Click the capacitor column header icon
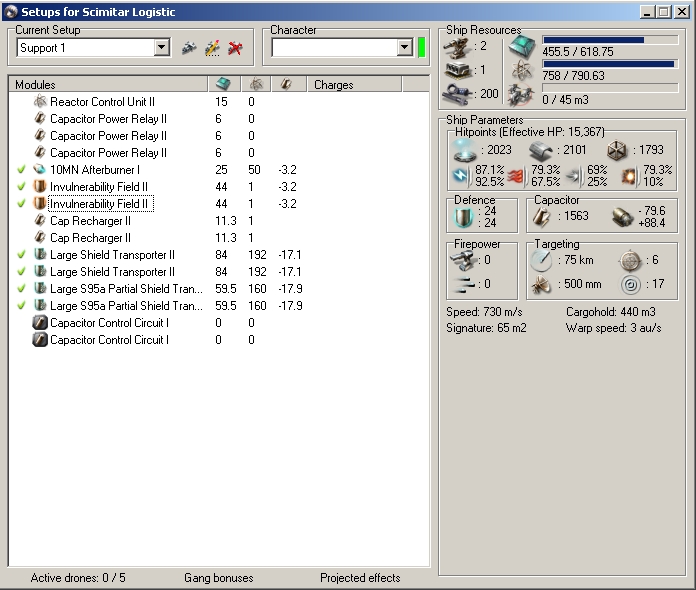This screenshot has height=590, width=696. [x=289, y=84]
